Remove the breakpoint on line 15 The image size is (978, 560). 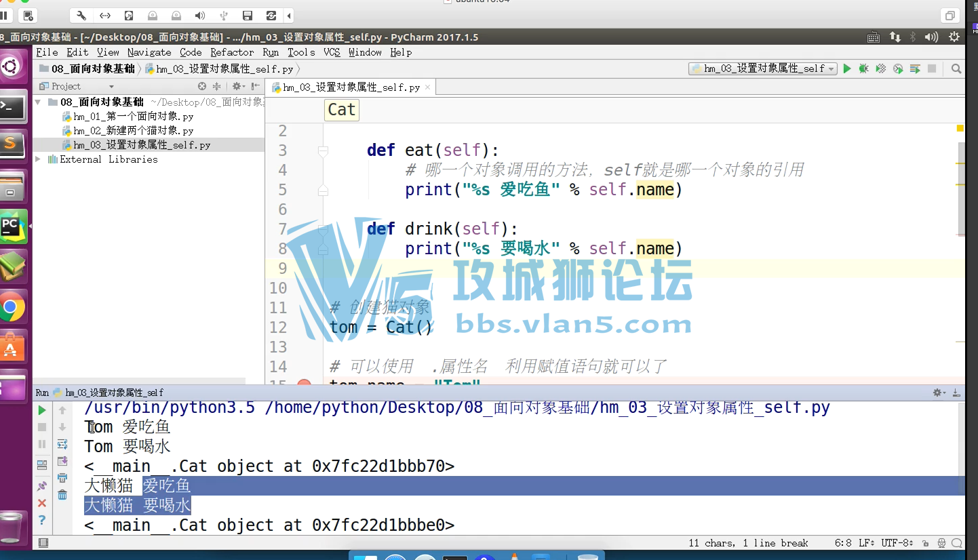(x=304, y=384)
